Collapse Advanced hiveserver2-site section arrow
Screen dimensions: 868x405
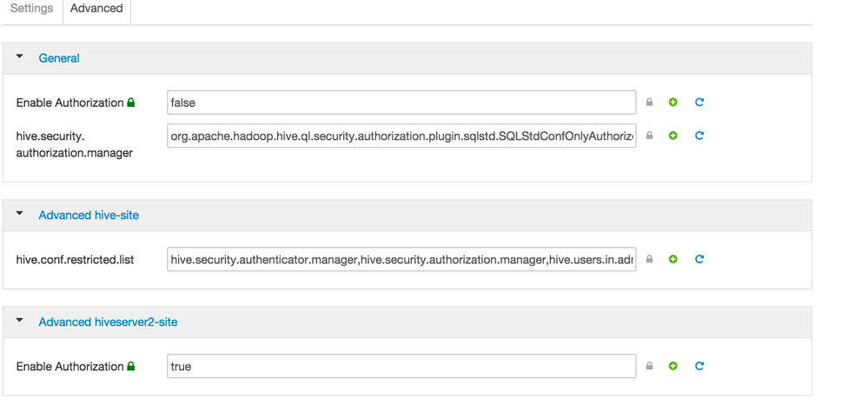(20, 321)
